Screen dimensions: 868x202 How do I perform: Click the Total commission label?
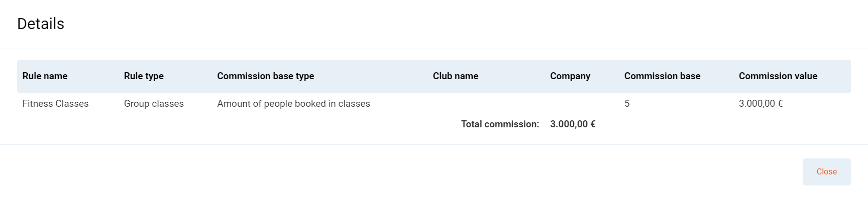coord(500,124)
